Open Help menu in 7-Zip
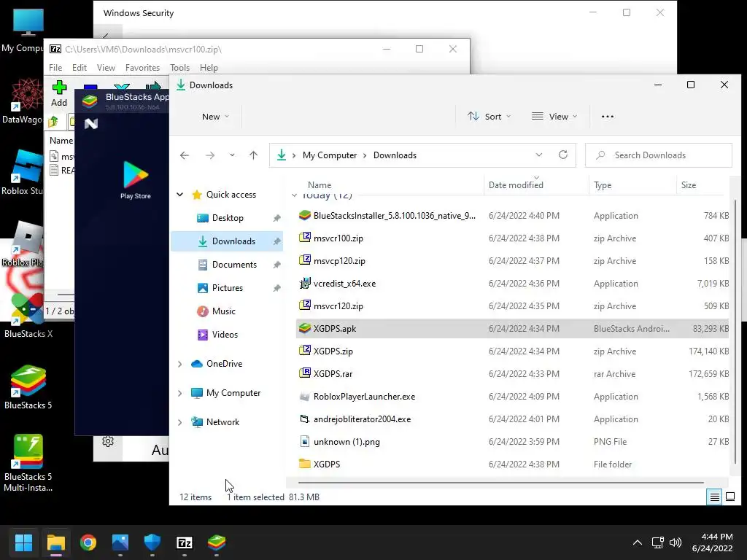 tap(209, 68)
